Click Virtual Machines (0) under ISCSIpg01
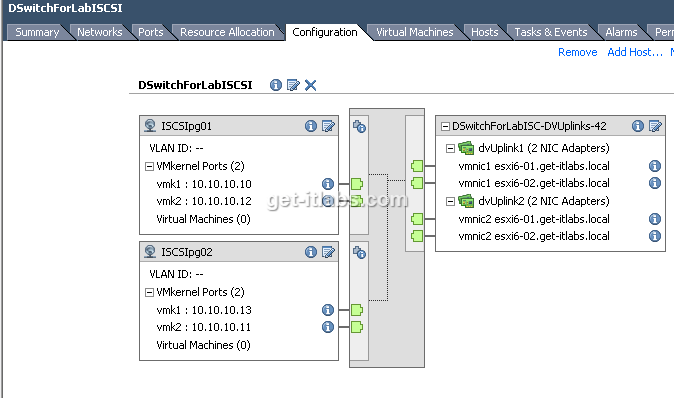Viewport: 674px width, 398px height. (x=203, y=219)
